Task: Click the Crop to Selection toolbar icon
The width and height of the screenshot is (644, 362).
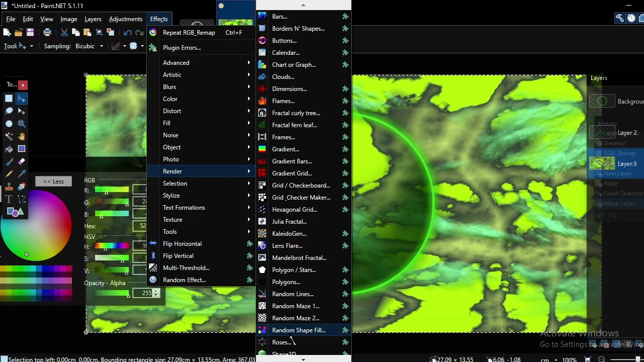Action: (99, 33)
